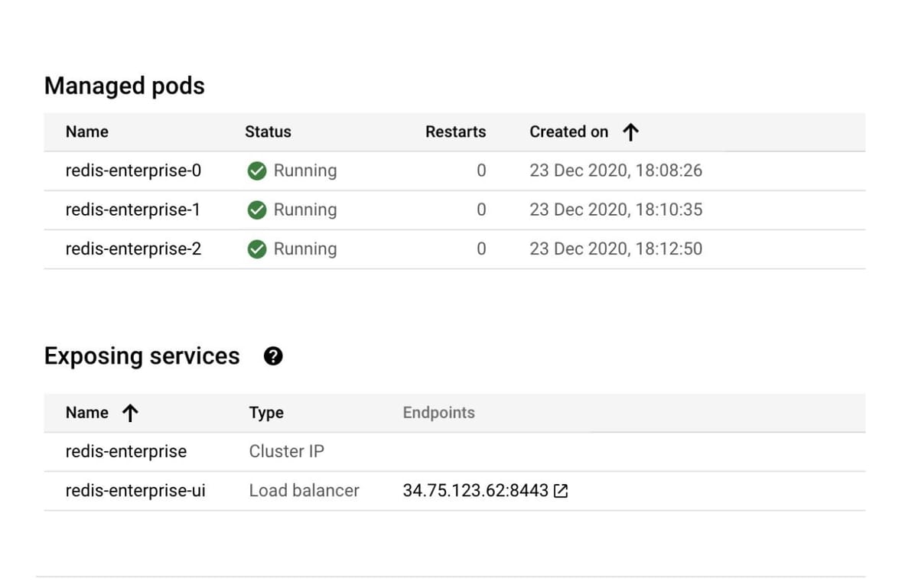The width and height of the screenshot is (918, 588).
Task: Click the green Running status icon for redis-enterprise-0
Action: (258, 171)
